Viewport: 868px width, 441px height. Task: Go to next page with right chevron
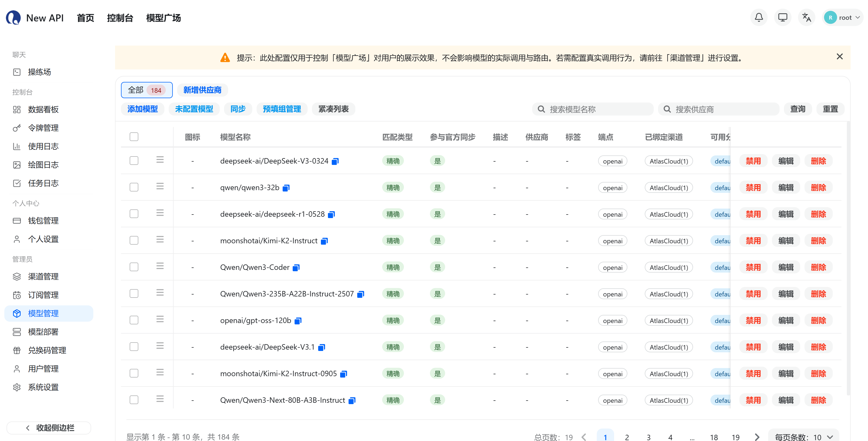coord(757,437)
